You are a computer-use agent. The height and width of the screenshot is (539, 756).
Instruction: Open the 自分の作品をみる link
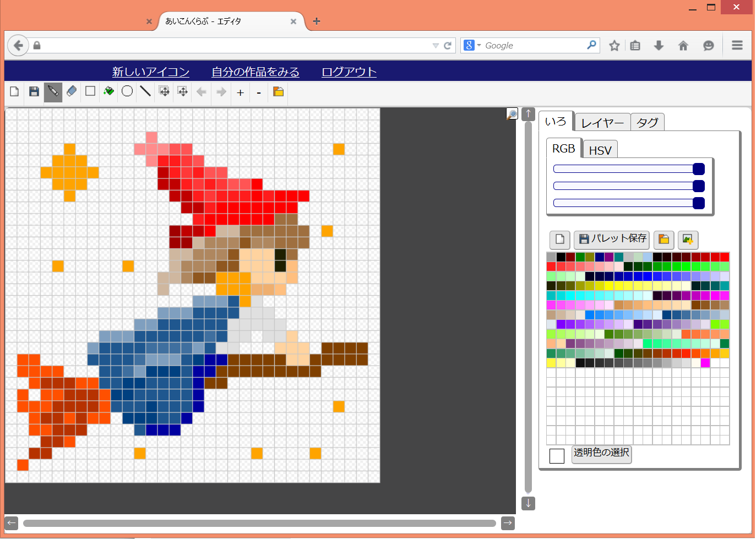[x=255, y=72]
